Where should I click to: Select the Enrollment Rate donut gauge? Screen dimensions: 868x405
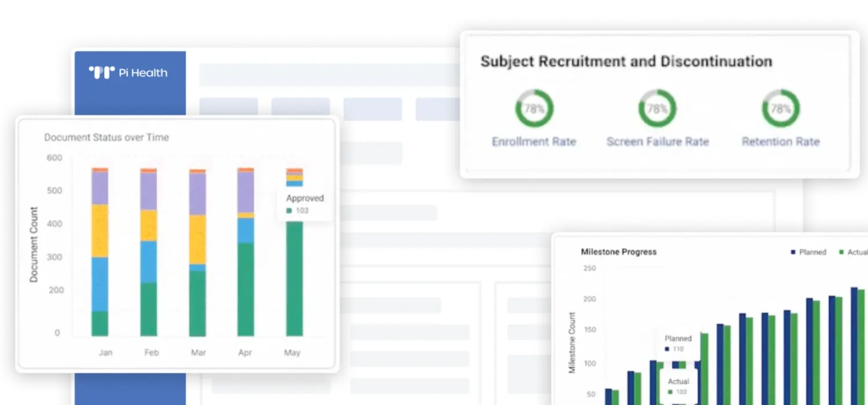[534, 108]
